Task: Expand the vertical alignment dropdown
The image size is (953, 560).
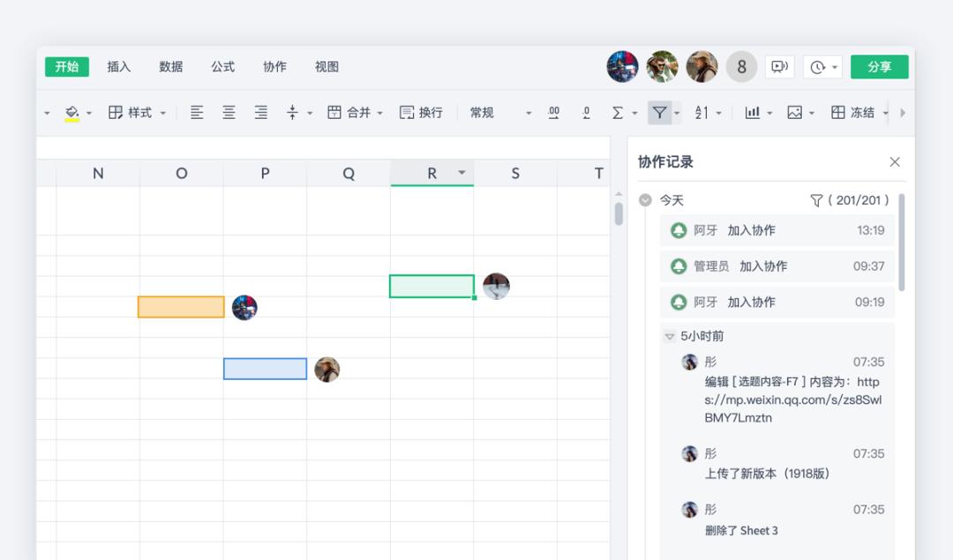Action: pyautogui.click(x=310, y=113)
